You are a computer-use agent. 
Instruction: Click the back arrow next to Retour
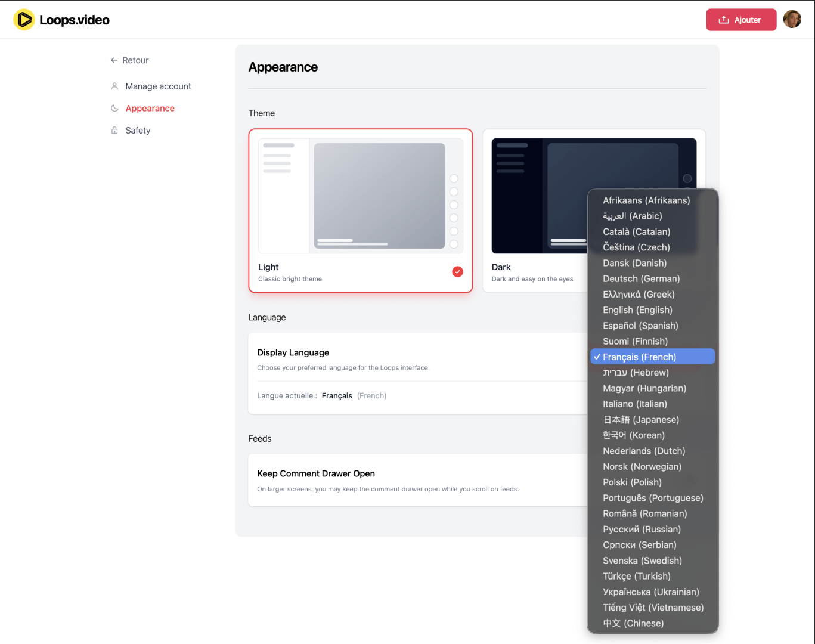coord(114,60)
